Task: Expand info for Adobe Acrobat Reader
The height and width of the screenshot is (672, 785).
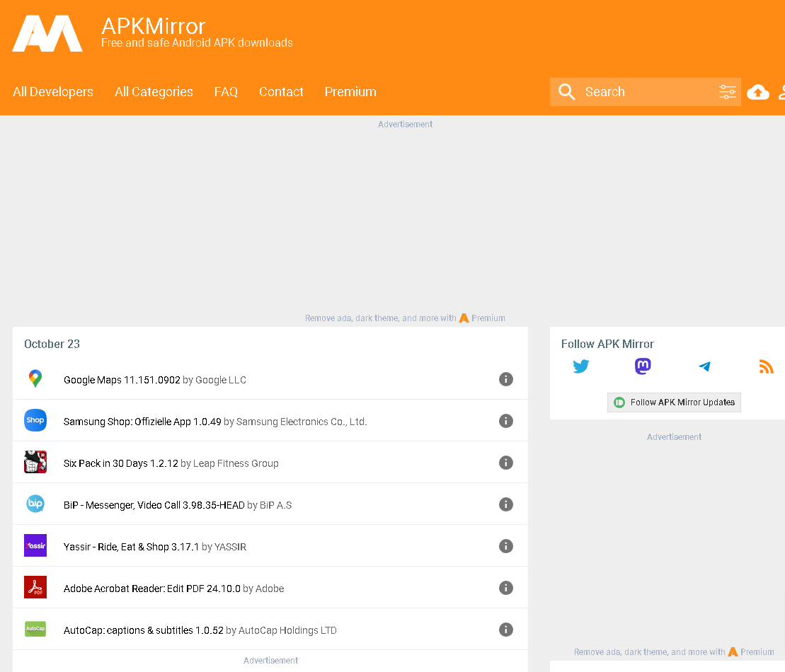Action: [x=505, y=587]
